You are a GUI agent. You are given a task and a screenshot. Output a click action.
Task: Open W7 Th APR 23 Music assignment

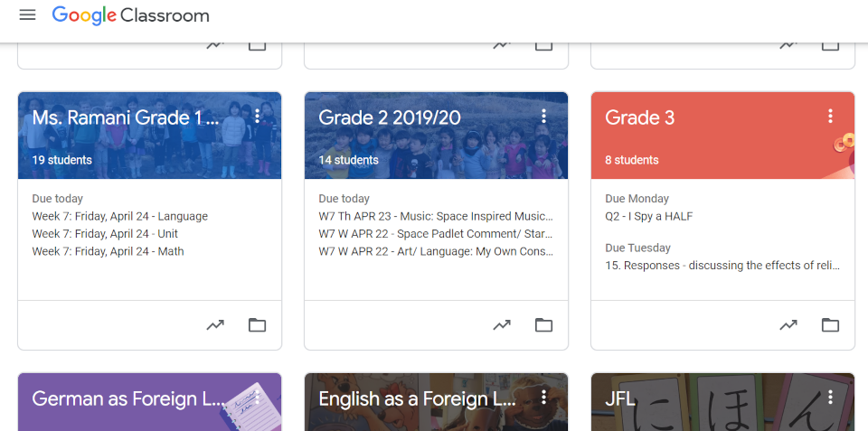click(436, 216)
